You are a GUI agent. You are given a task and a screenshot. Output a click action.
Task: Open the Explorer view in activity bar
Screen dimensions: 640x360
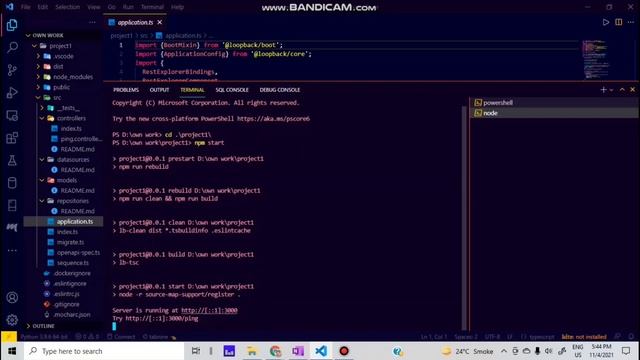coord(12,25)
